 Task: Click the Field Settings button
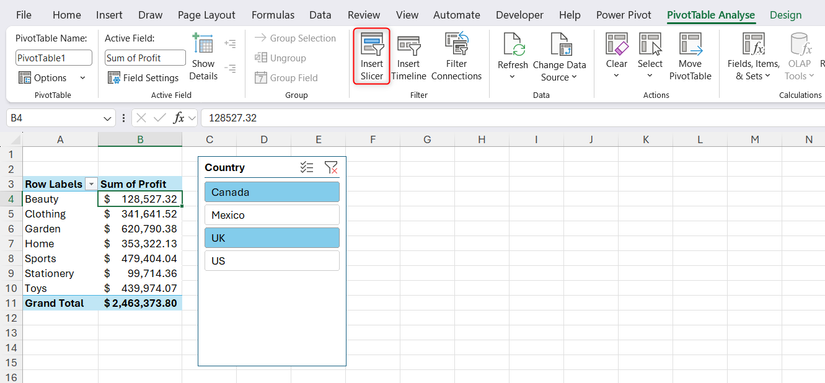(144, 78)
